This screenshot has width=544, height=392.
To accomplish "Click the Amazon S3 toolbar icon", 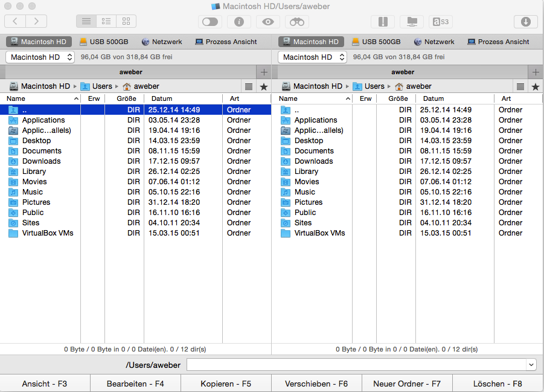I will (441, 22).
